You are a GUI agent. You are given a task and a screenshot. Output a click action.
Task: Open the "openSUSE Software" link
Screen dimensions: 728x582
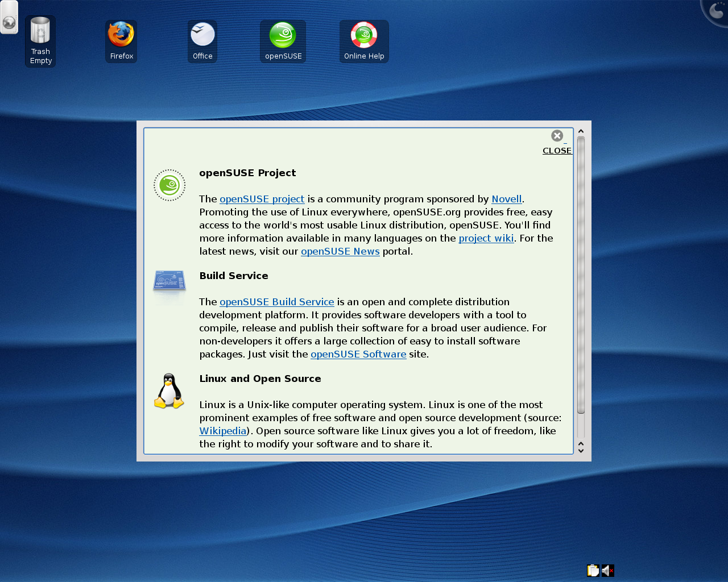358,354
